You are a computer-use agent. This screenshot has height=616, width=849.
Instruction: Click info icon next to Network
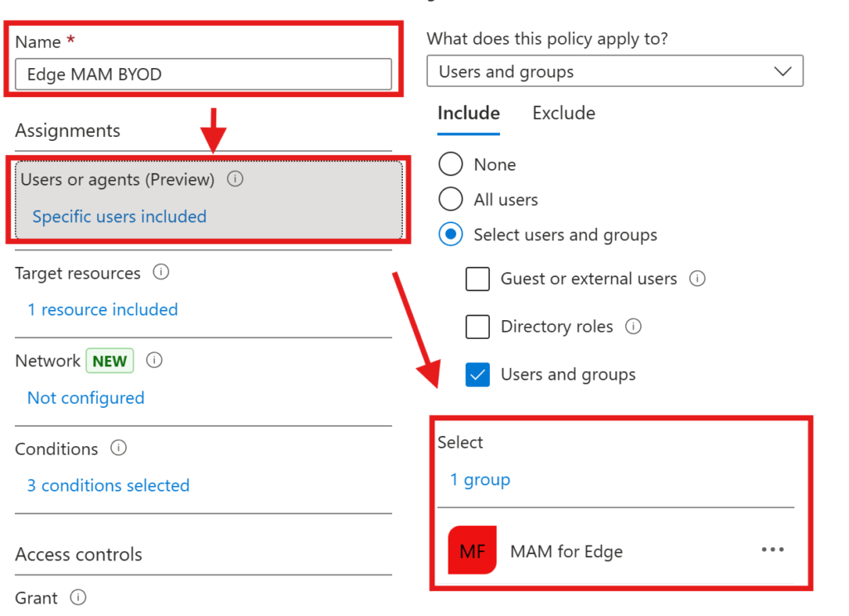pyautogui.click(x=154, y=361)
